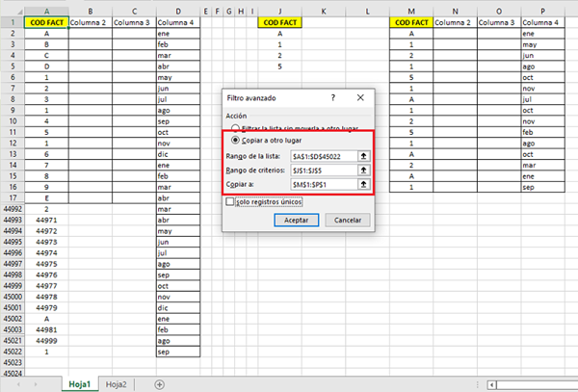Image resolution: width=578 pixels, height=392 pixels.
Task: Select COD FACT cell in column M
Action: pyautogui.click(x=411, y=22)
